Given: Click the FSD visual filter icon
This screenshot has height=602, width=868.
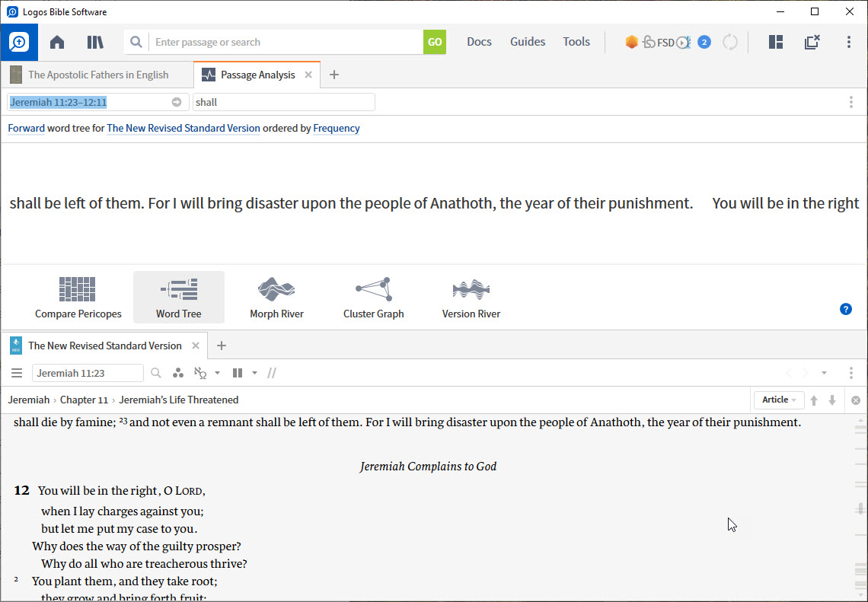Looking at the screenshot, I should (x=666, y=42).
